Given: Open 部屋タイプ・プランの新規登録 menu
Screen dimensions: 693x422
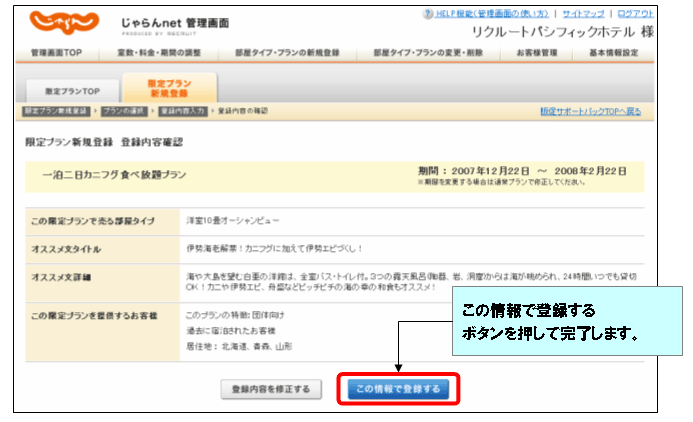Looking at the screenshot, I should pyautogui.click(x=287, y=53).
